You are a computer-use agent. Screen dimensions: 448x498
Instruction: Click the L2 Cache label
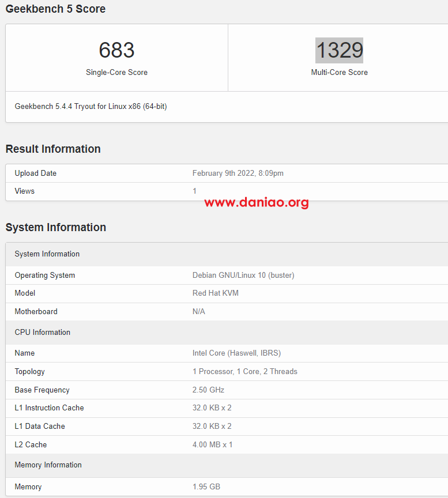pos(31,444)
